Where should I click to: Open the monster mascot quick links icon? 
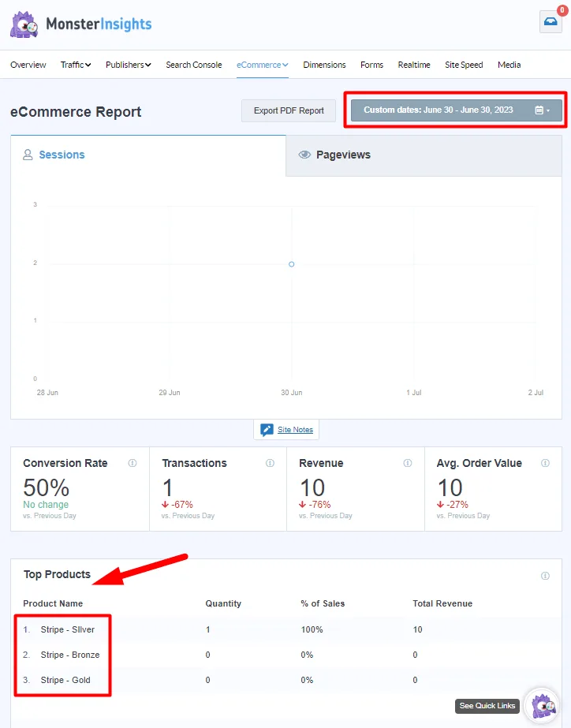click(542, 705)
